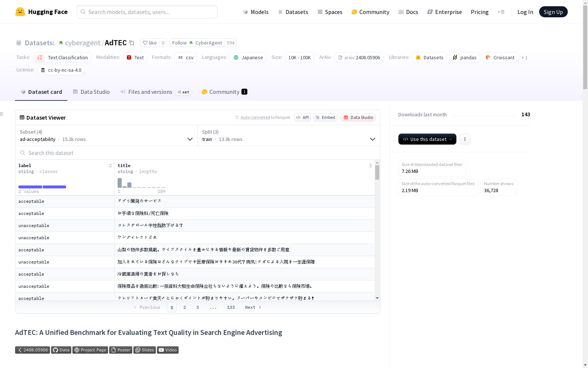Viewport: 588px width, 368px height.
Task: Go to page 133 of the dataset
Action: (x=231, y=307)
